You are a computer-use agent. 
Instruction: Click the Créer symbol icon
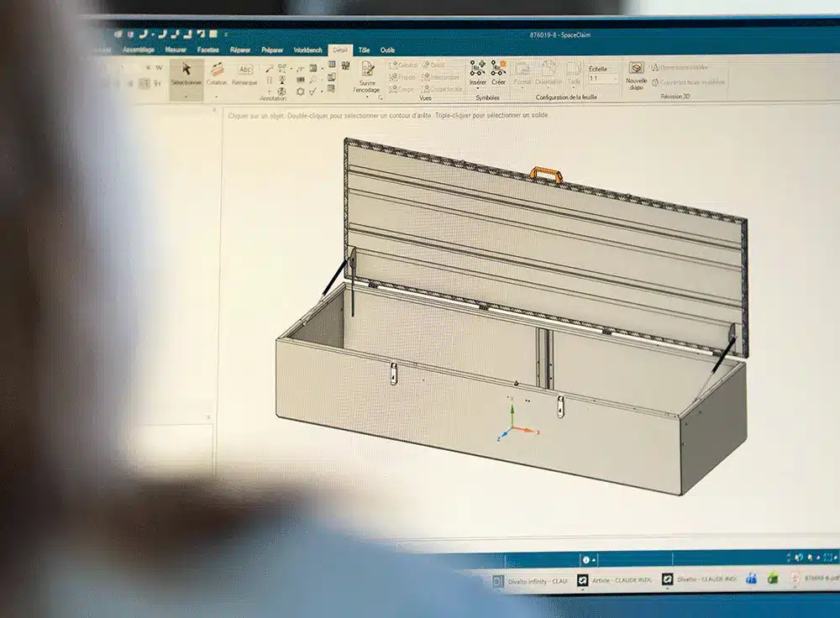pos(499,71)
